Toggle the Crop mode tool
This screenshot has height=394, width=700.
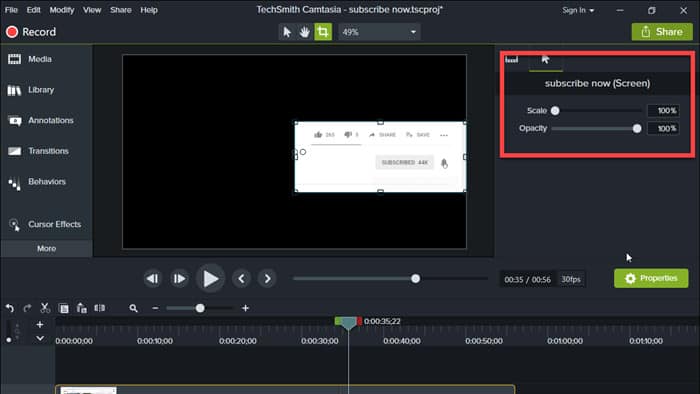[323, 32]
